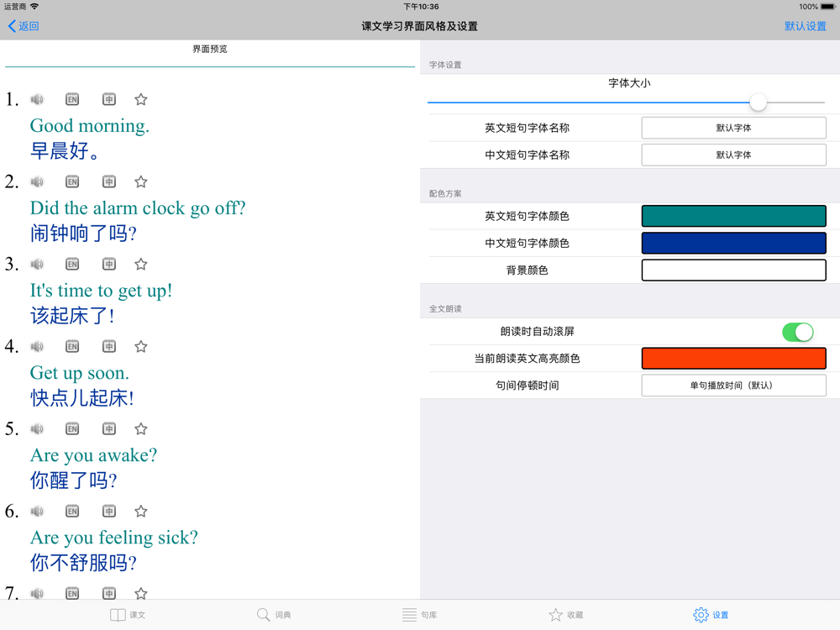Switch to the 收藏 favorites tab
This screenshot has height=630, width=840.
[x=565, y=615]
